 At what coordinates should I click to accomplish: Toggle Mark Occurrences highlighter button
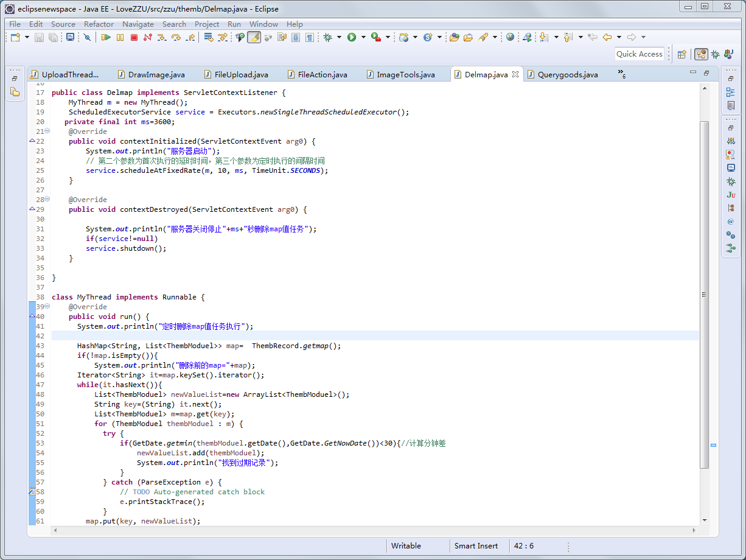[254, 38]
